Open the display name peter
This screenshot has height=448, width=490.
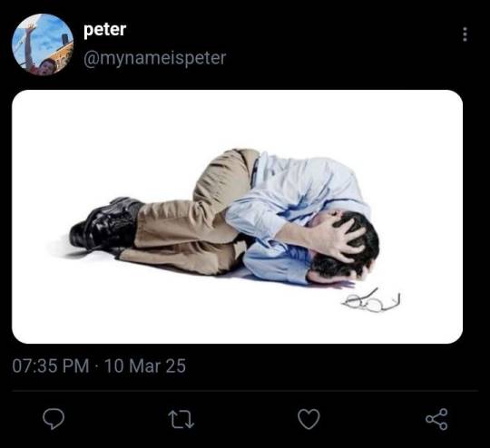104,30
